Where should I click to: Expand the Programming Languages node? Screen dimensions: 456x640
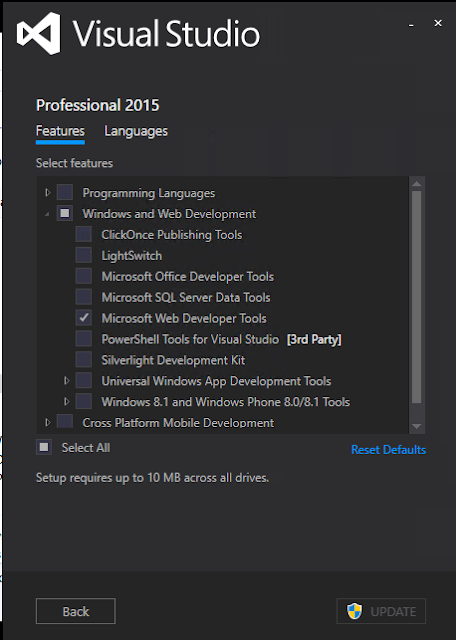pyautogui.click(x=48, y=192)
